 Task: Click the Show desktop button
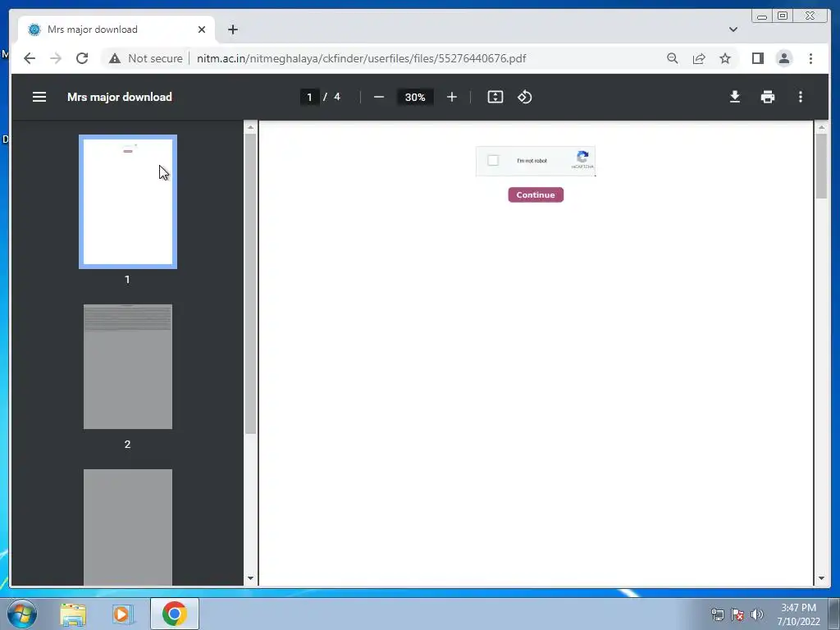[834, 614]
